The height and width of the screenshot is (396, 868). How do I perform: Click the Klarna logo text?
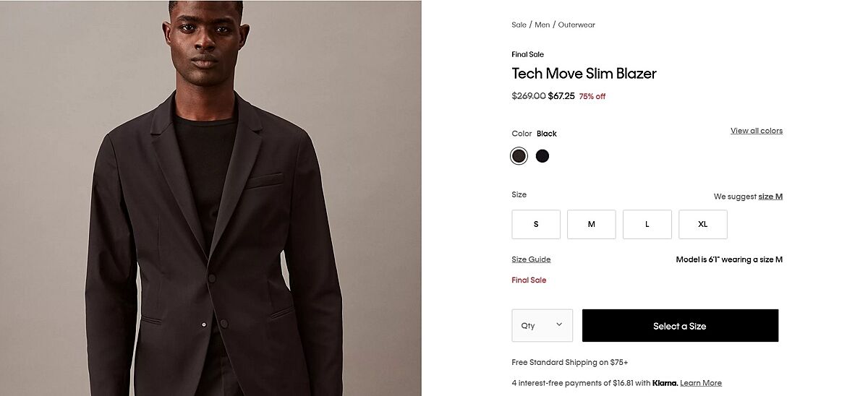pos(664,383)
